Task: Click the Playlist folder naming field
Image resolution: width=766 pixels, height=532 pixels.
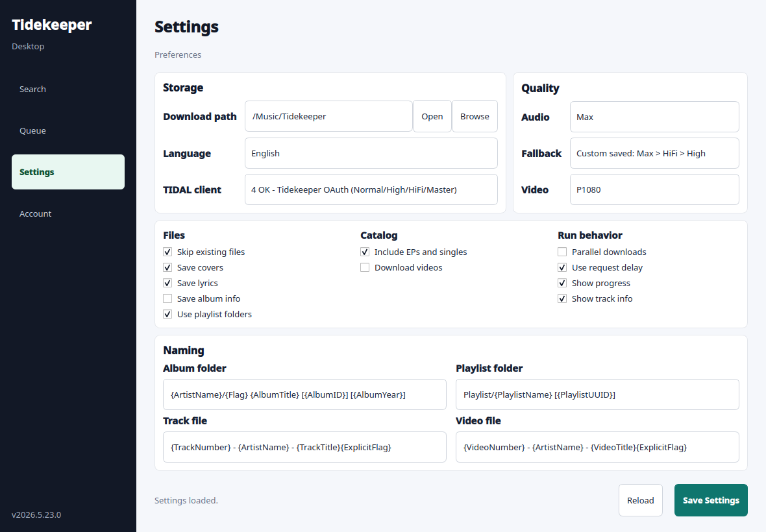Action: pyautogui.click(x=597, y=394)
